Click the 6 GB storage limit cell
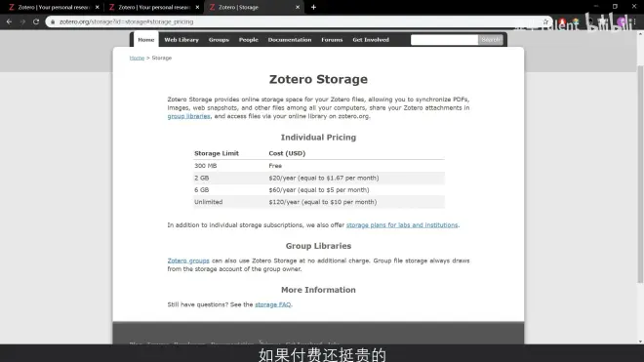Image resolution: width=644 pixels, height=362 pixels. (x=201, y=190)
